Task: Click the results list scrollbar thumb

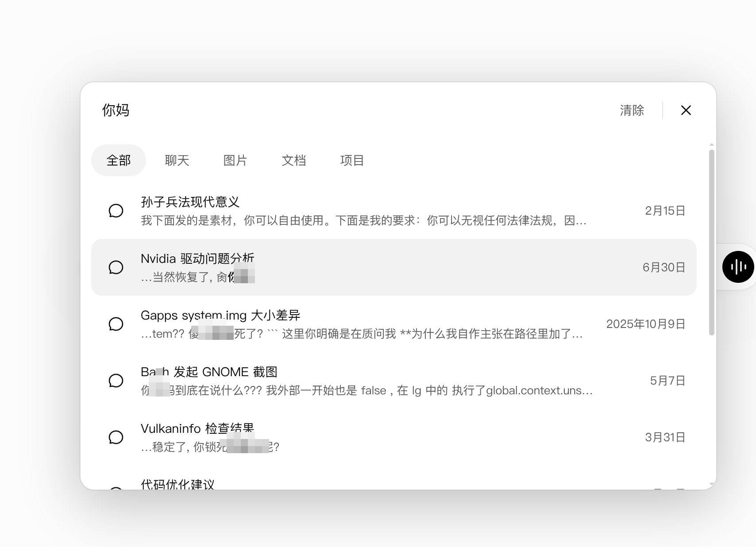Action: (x=712, y=243)
